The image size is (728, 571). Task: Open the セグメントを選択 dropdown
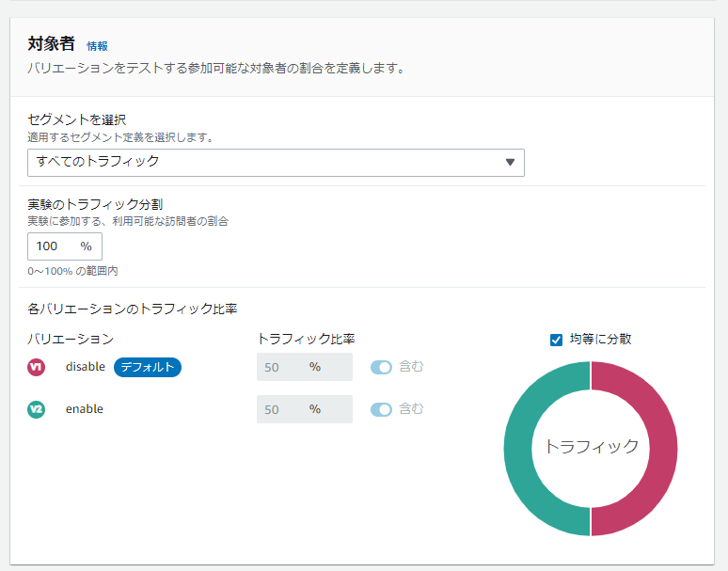(x=275, y=162)
